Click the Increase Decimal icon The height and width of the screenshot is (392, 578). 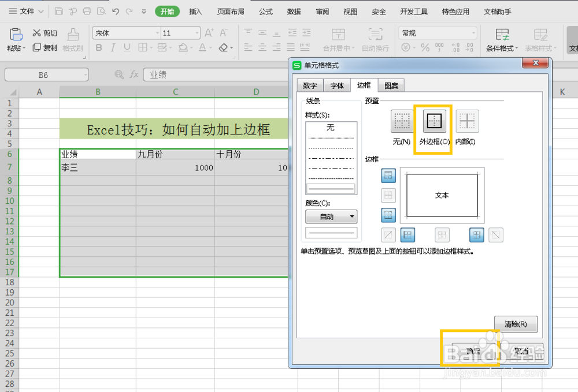[x=455, y=47]
